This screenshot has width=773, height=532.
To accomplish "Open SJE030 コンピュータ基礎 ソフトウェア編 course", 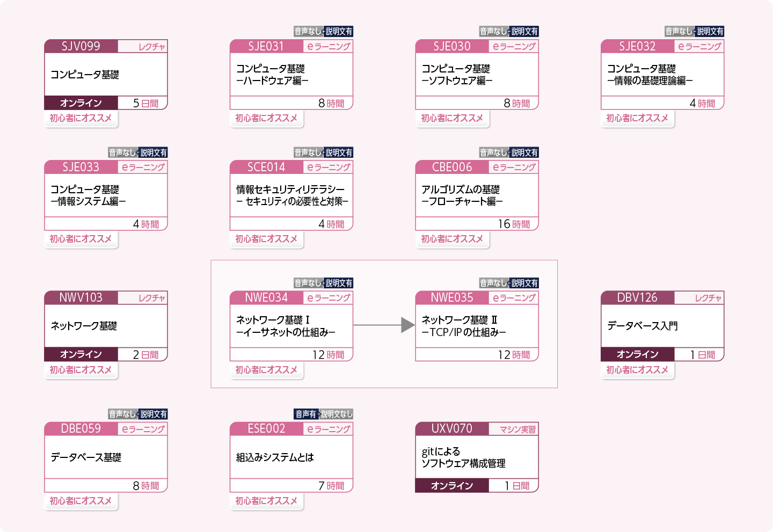I will 477,75.
